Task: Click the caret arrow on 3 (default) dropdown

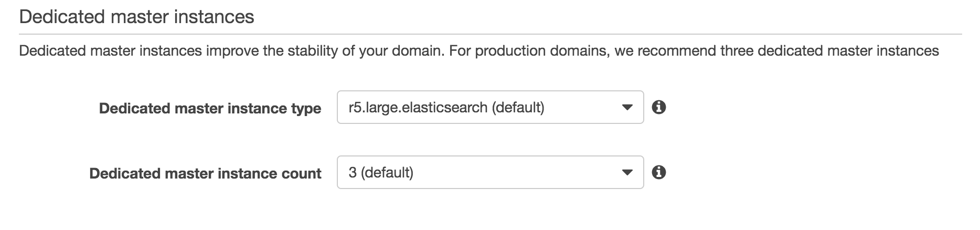Action: [x=626, y=173]
